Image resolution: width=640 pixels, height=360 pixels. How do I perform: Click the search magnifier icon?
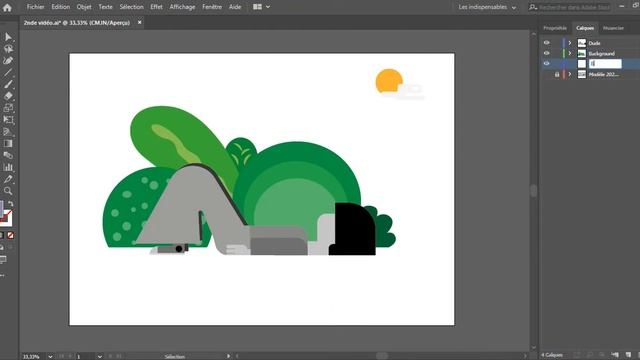pos(533,7)
